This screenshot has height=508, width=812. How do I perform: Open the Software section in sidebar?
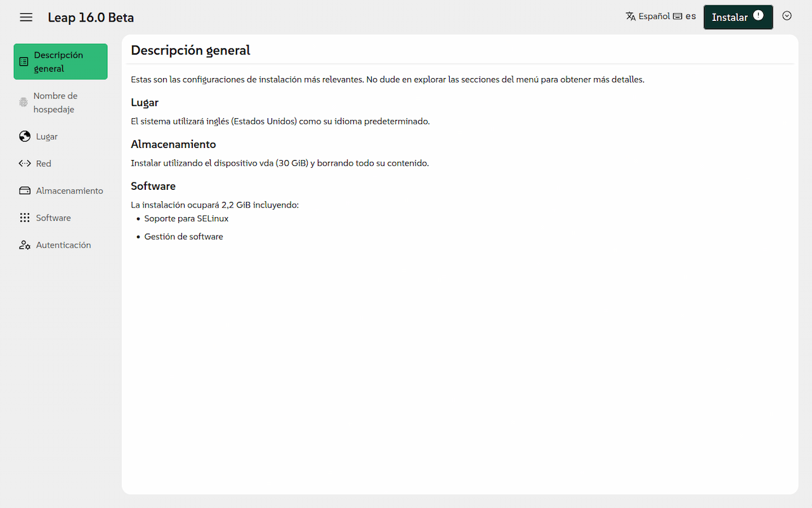pyautogui.click(x=53, y=218)
